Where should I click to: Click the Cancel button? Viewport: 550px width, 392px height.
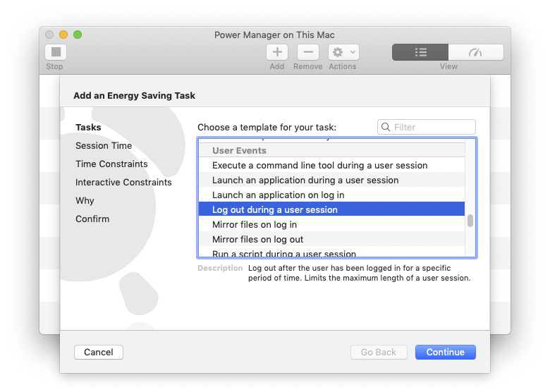coord(99,352)
